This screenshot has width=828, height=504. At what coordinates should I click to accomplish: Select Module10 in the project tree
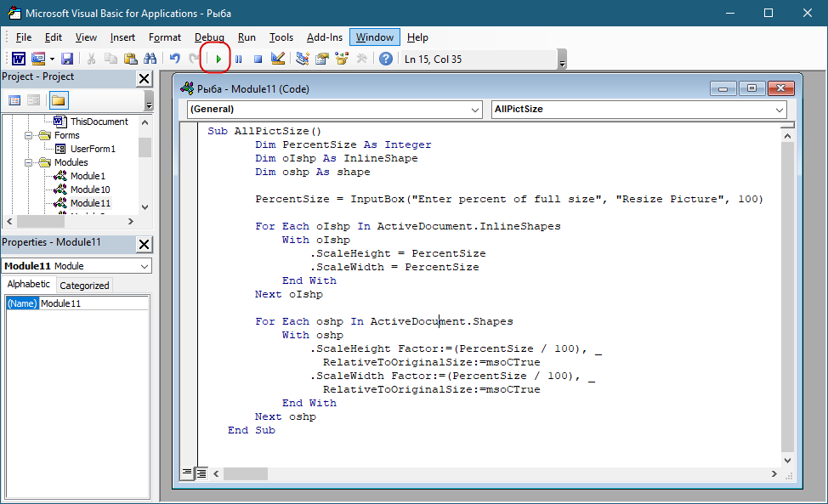click(90, 190)
